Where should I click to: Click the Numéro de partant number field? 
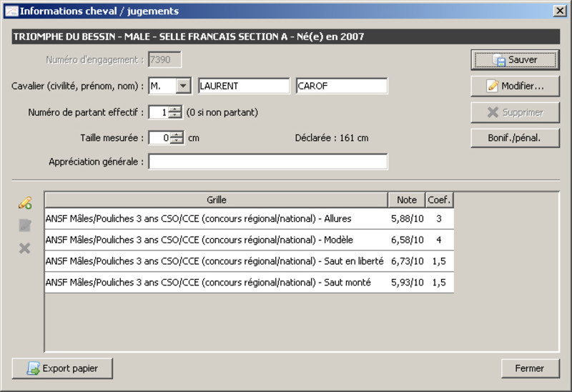click(159, 112)
